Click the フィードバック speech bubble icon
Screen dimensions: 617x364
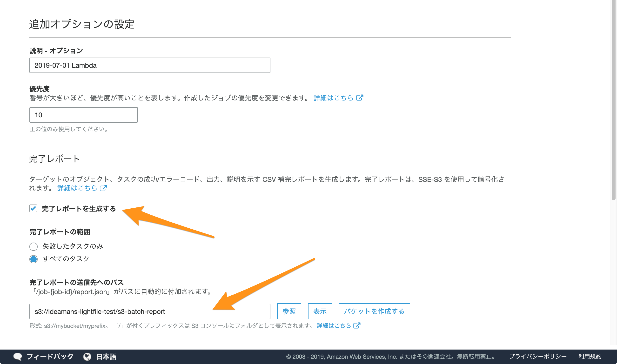coord(18,356)
